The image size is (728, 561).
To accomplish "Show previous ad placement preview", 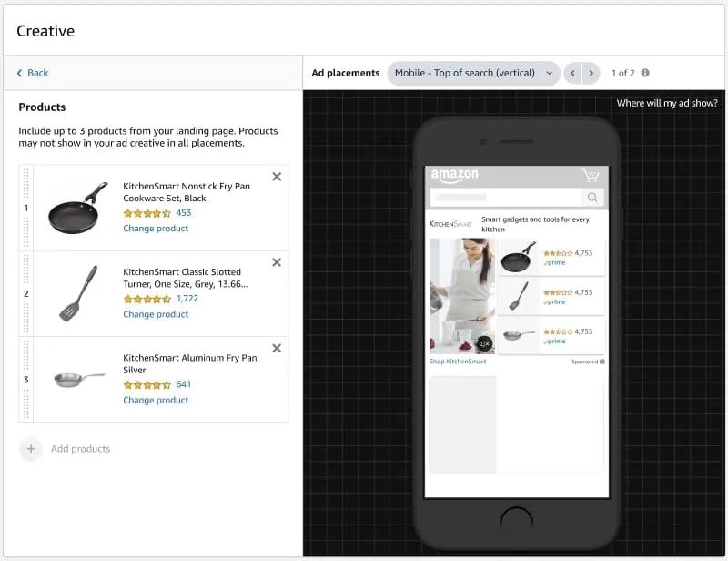I will pyautogui.click(x=572, y=73).
